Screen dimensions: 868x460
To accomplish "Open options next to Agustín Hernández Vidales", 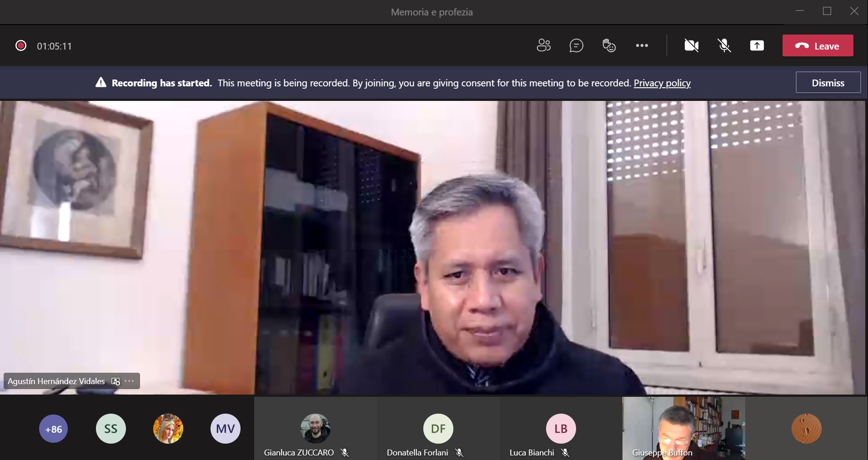I will 129,381.
